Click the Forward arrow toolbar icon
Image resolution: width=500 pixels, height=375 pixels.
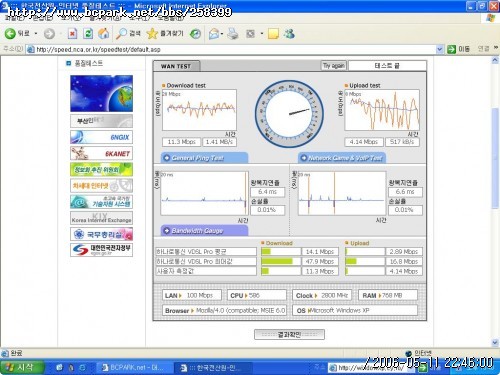[x=49, y=34]
